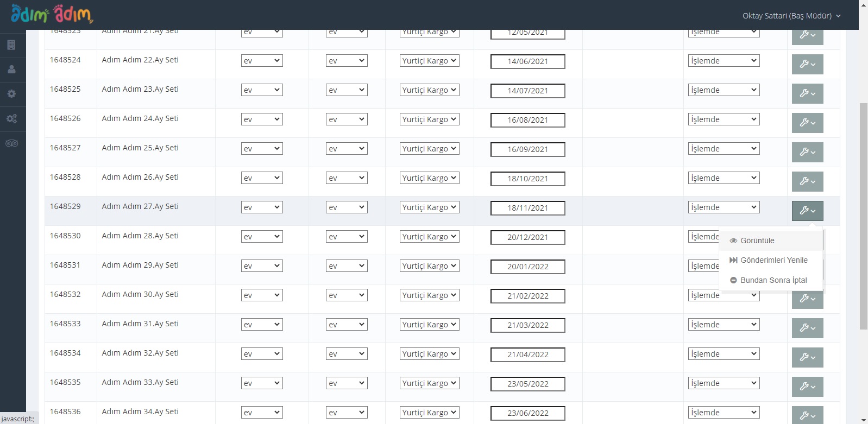
Task: Open first ev dropdown for 25.Ay Seti row
Action: 262,149
